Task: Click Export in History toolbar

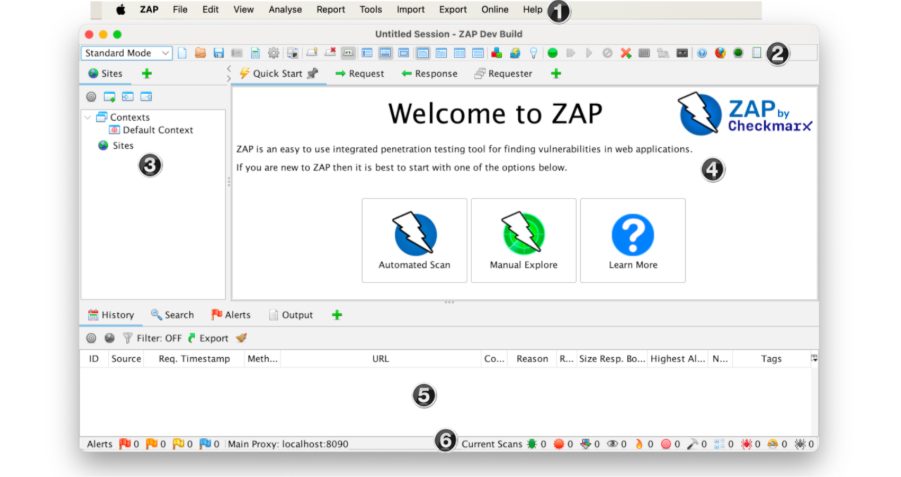Action: 208,338
